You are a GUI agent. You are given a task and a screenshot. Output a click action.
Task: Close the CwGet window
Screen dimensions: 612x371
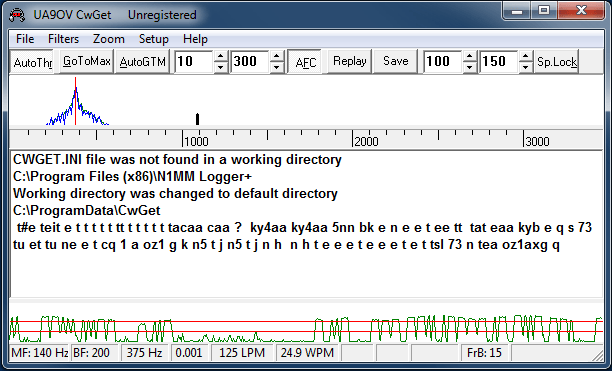581,11
